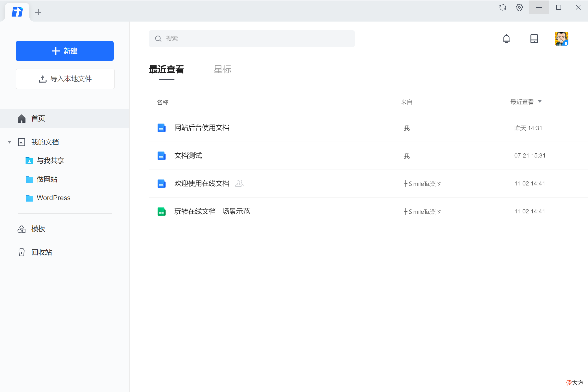The height and width of the screenshot is (392, 588).
Task: Click the search magnifier icon
Action: 158,38
